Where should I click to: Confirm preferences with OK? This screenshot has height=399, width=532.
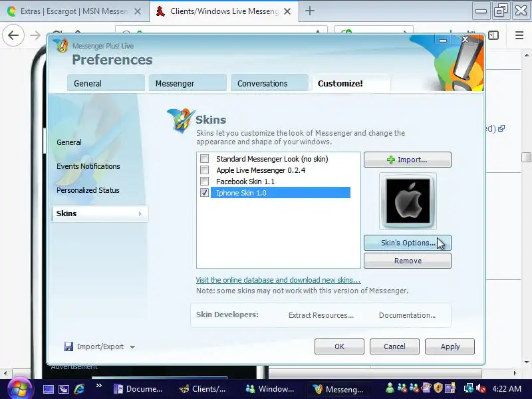click(x=339, y=346)
